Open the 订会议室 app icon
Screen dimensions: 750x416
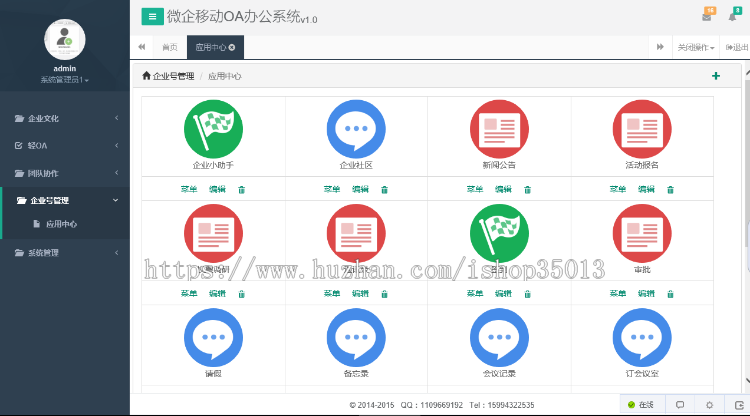tap(642, 338)
